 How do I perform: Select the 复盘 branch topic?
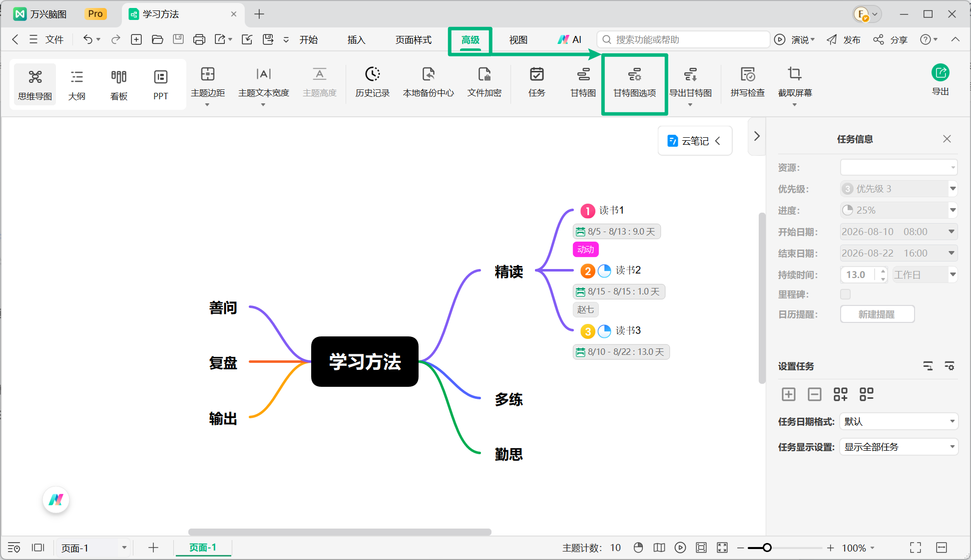(223, 362)
